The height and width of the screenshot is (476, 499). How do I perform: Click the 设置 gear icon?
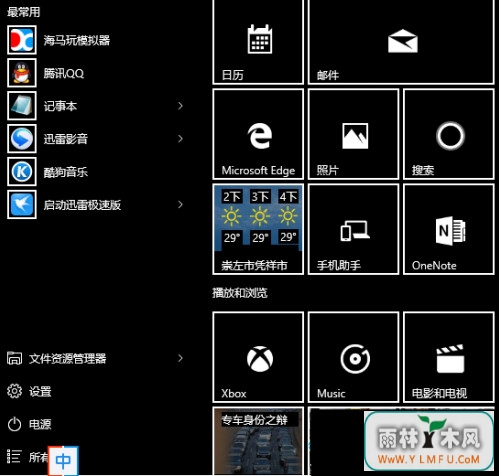point(14,391)
